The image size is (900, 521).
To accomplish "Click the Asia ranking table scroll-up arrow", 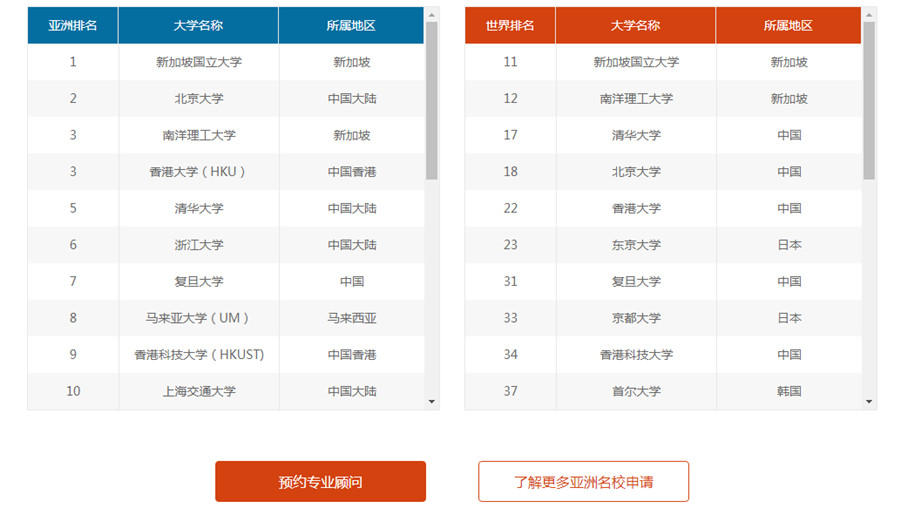I will [432, 14].
